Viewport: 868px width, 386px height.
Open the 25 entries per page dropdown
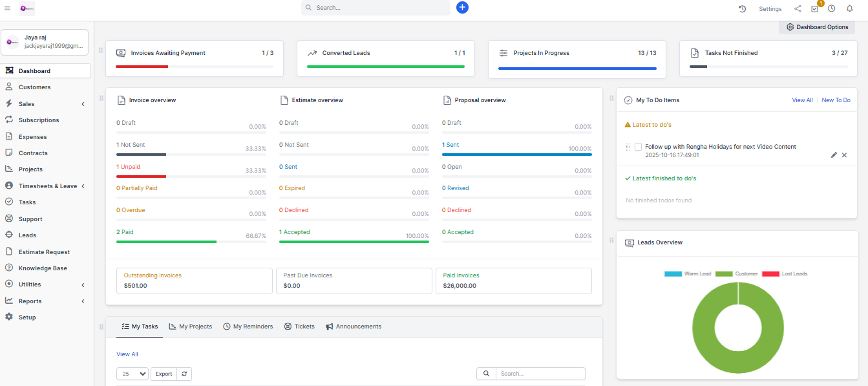pos(132,374)
